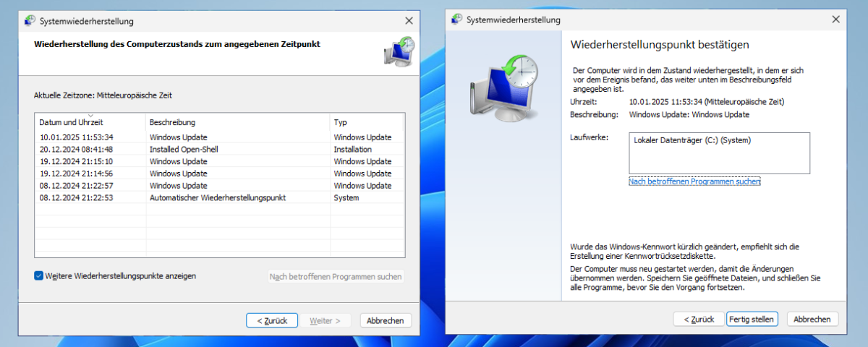Screen dimensions: 868x347
Task: Click Automatischer Wiederherstellungspunkt description cell
Action: (x=218, y=197)
